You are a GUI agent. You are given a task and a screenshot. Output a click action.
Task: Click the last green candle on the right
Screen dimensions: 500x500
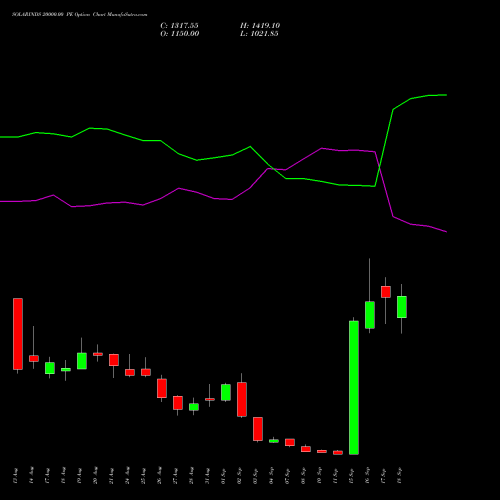pyautogui.click(x=402, y=307)
